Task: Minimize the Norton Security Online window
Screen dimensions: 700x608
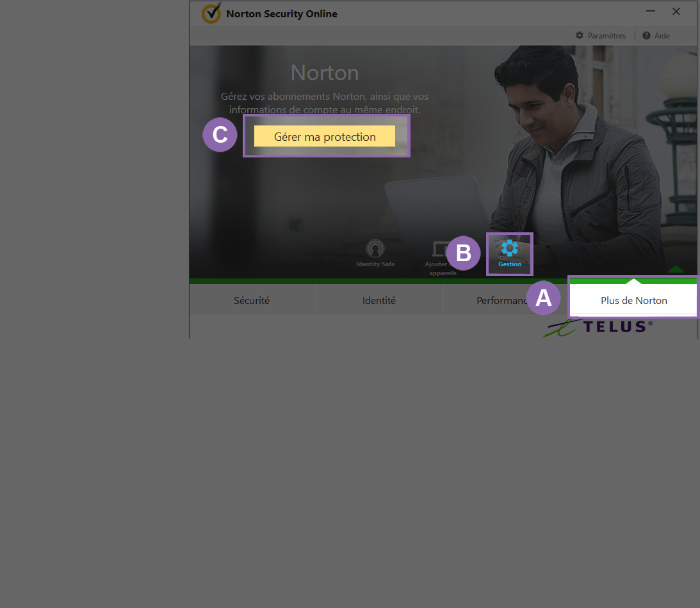Action: tap(651, 11)
